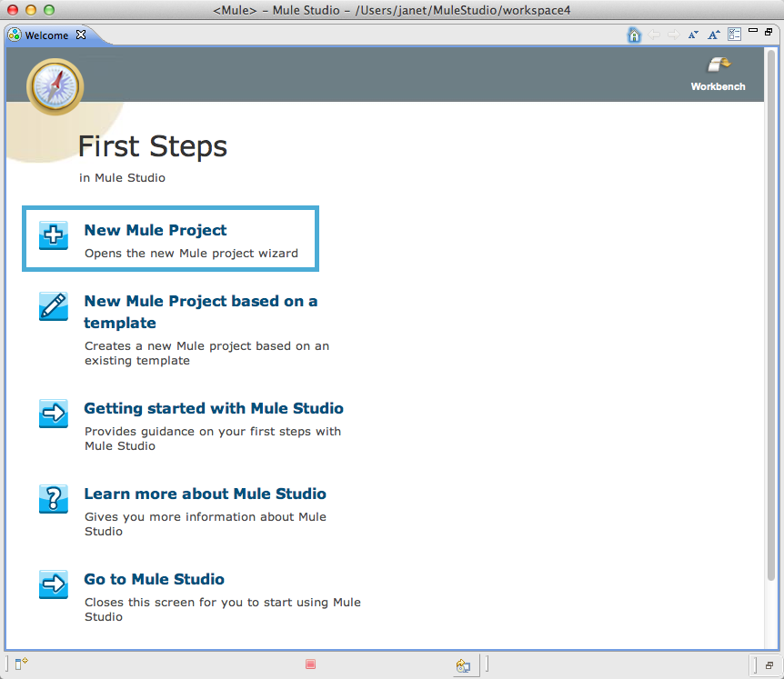The width and height of the screenshot is (784, 679).
Task: Click the plus icon for New Mule Project
Action: coord(54,235)
